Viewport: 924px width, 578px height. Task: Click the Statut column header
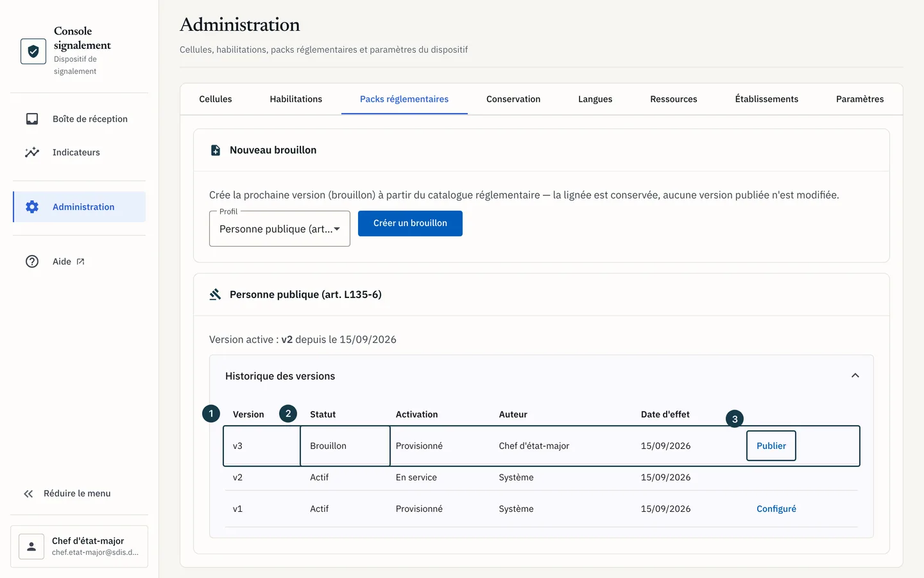coord(323,414)
